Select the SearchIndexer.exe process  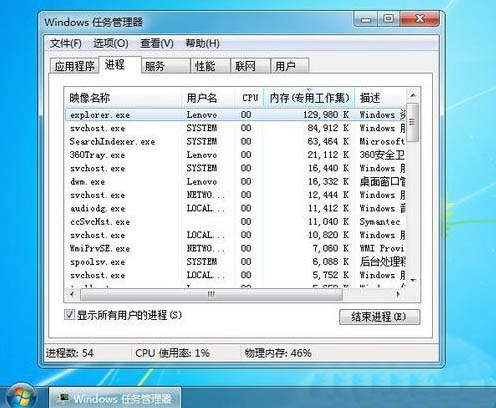pyautogui.click(x=235, y=142)
